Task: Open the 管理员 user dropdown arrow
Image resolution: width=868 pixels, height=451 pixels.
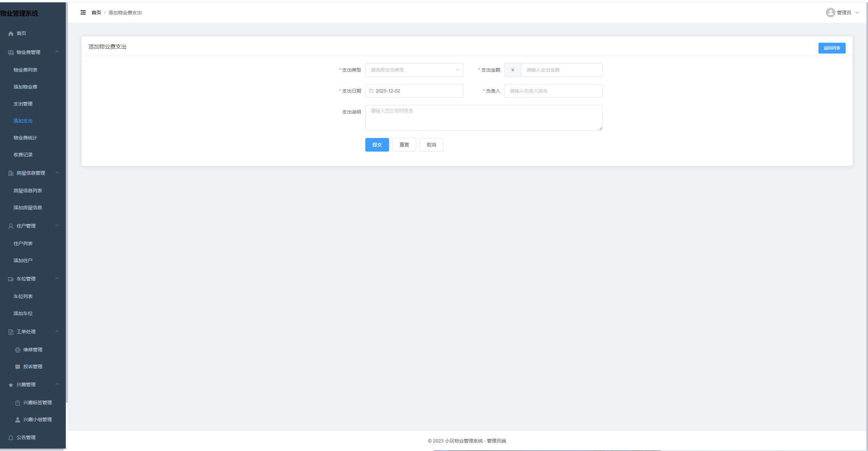Action: [857, 13]
